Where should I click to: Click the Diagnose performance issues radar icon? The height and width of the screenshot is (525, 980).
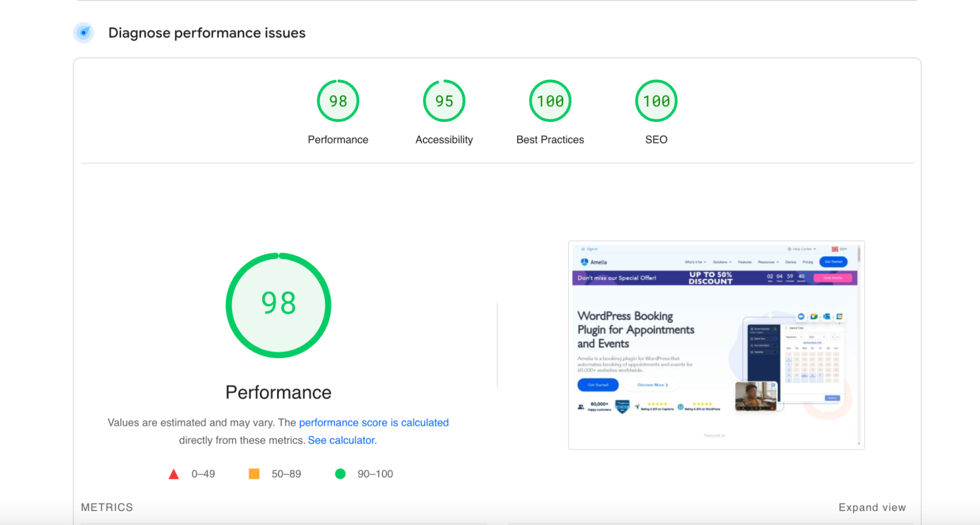pyautogui.click(x=84, y=33)
